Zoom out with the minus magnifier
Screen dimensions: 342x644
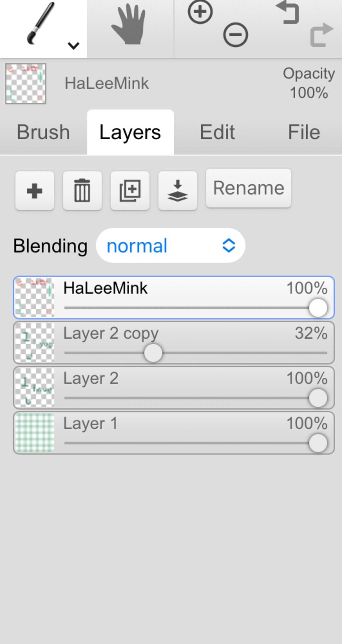click(x=235, y=35)
